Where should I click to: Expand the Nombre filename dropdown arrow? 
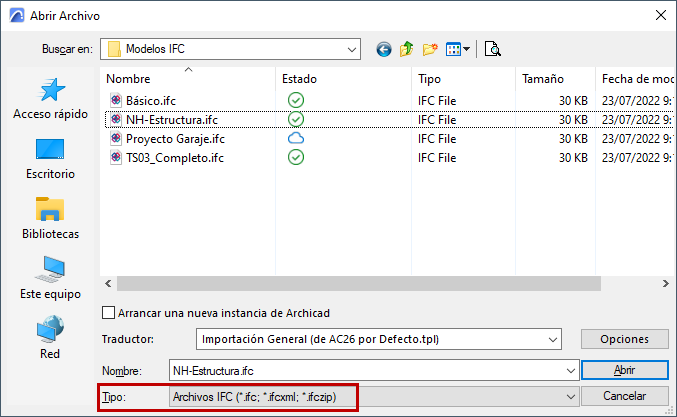click(570, 371)
